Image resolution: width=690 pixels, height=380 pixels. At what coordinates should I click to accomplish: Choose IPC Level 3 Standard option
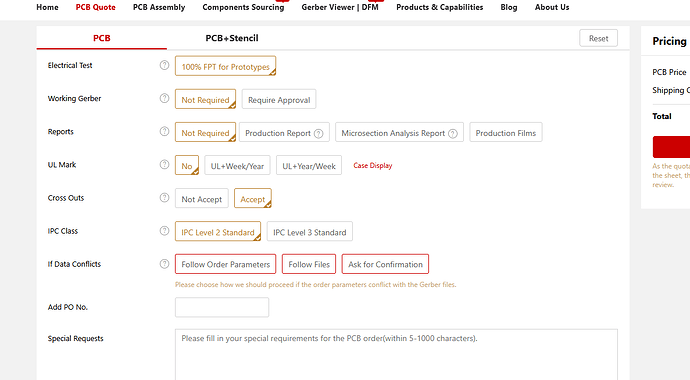point(309,232)
